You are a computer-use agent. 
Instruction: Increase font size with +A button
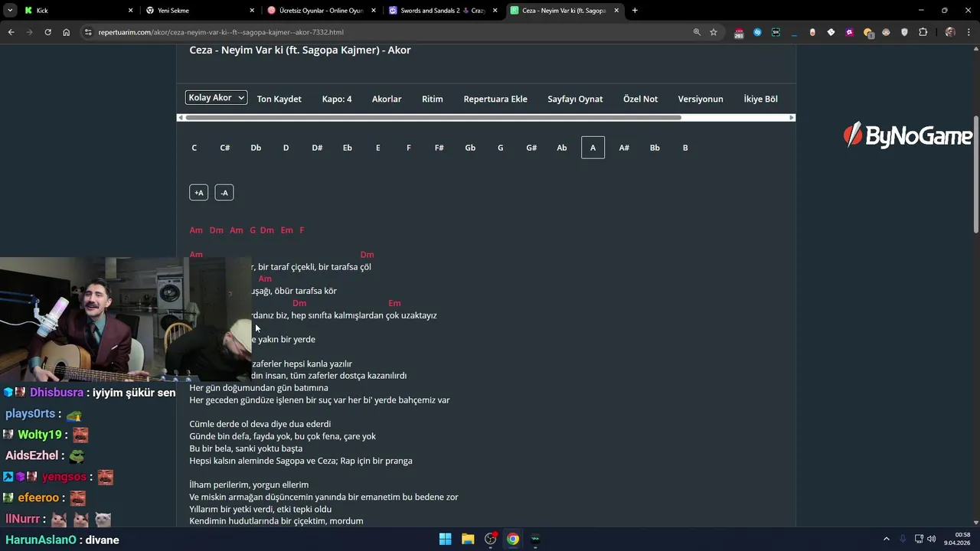198,193
